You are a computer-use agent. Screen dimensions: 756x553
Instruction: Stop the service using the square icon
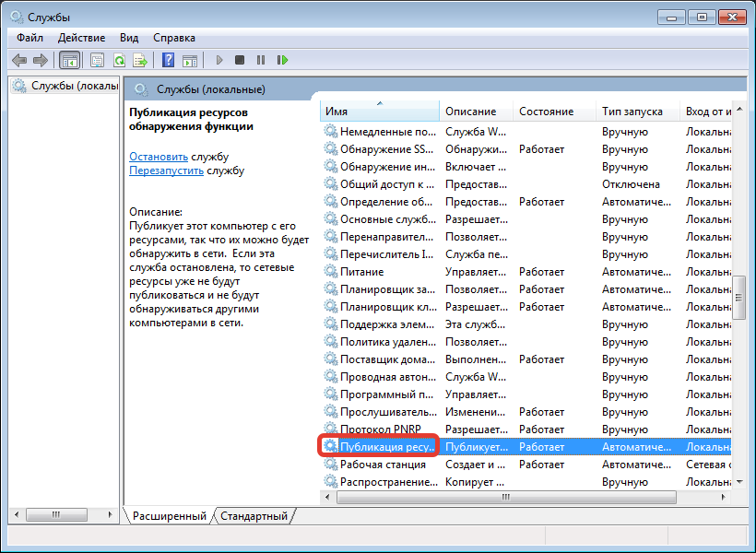pos(240,60)
